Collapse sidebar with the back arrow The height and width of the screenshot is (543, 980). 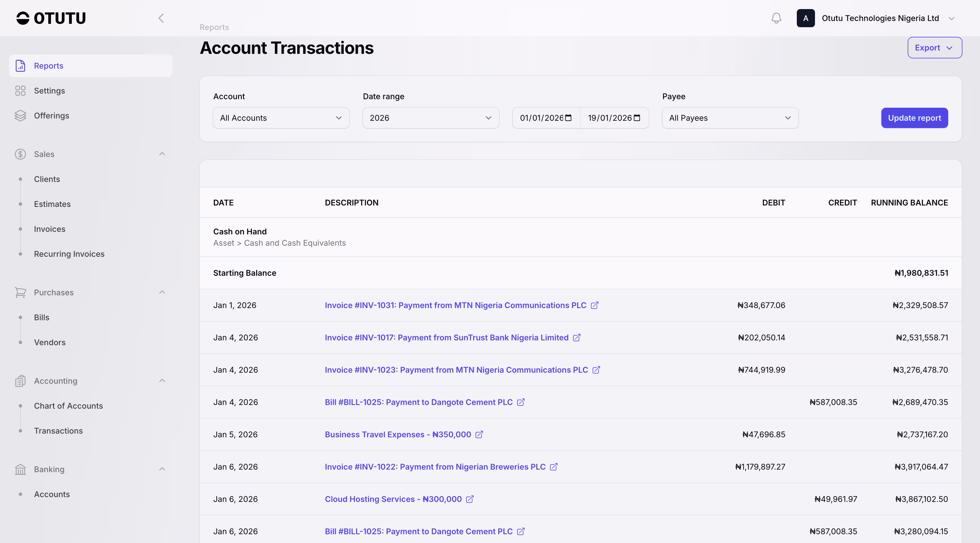(161, 18)
